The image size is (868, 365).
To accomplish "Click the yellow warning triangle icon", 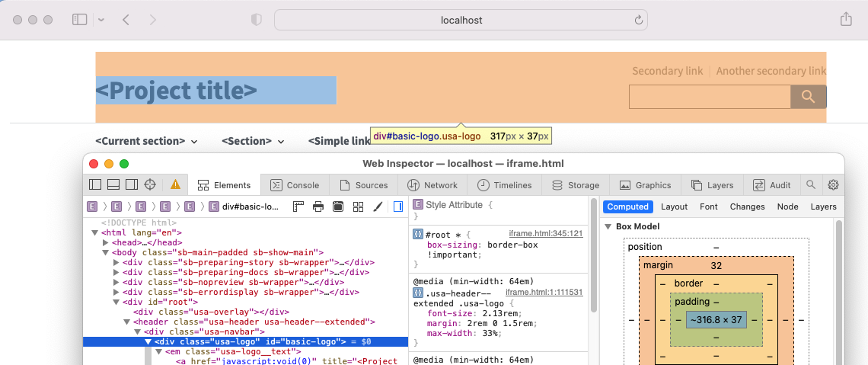I will coord(175,184).
